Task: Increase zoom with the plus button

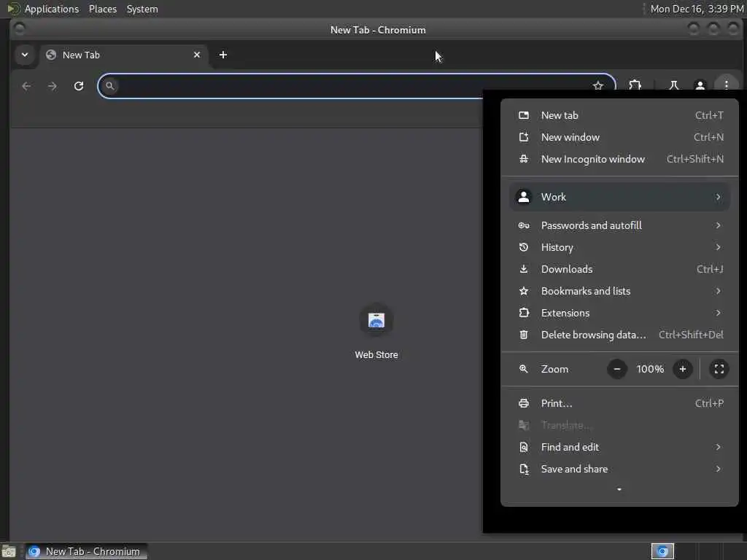Action: pyautogui.click(x=683, y=369)
